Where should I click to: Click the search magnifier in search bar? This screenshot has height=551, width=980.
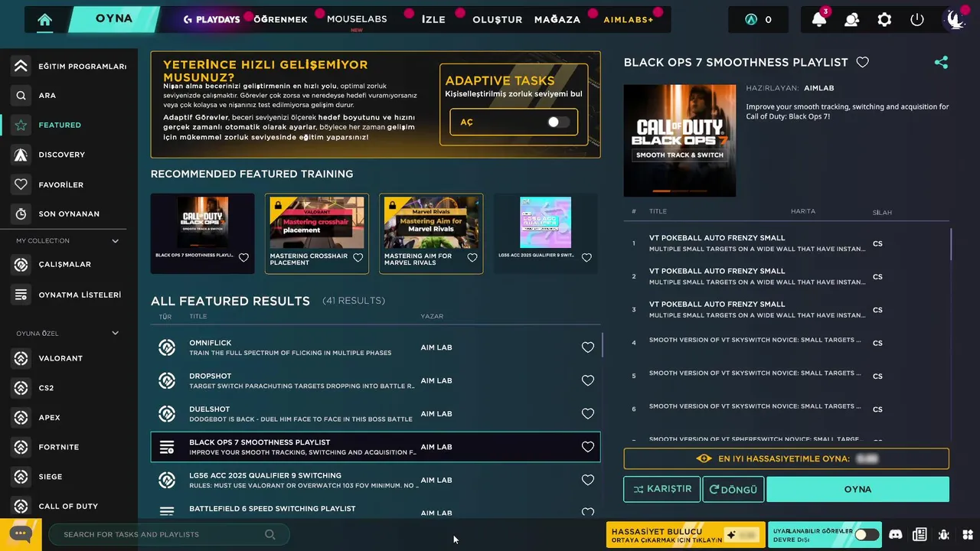(269, 534)
